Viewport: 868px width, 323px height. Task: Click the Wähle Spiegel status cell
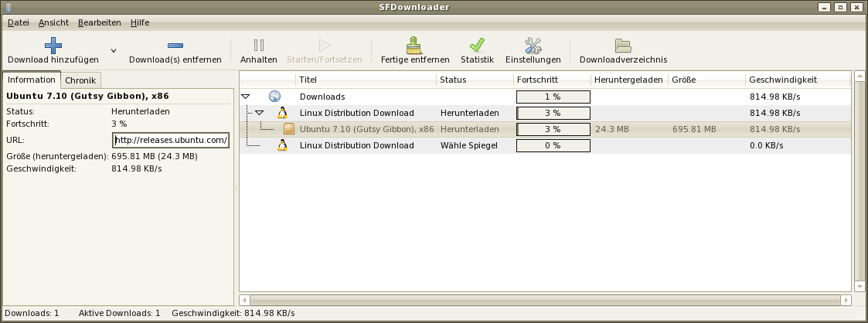469,145
